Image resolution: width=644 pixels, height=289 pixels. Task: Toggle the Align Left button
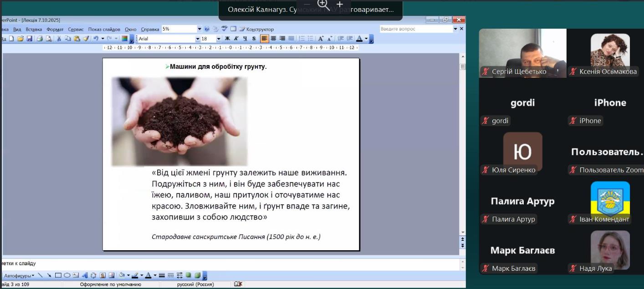(x=264, y=39)
